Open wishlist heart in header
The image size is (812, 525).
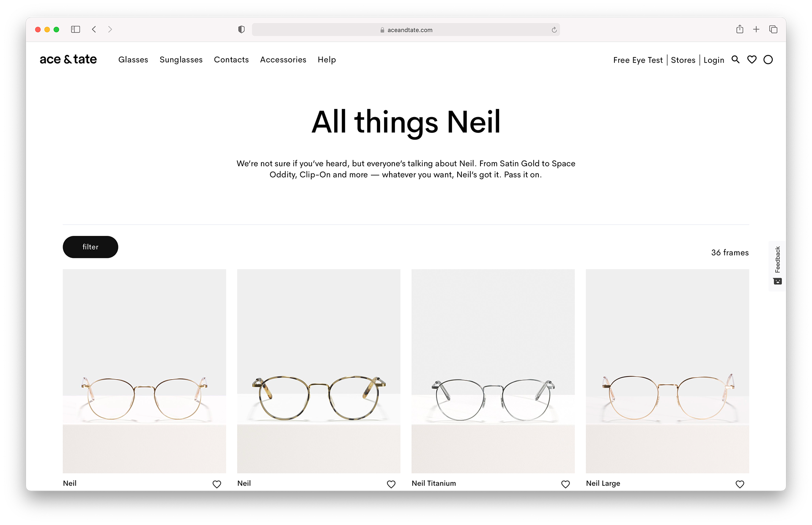click(752, 60)
